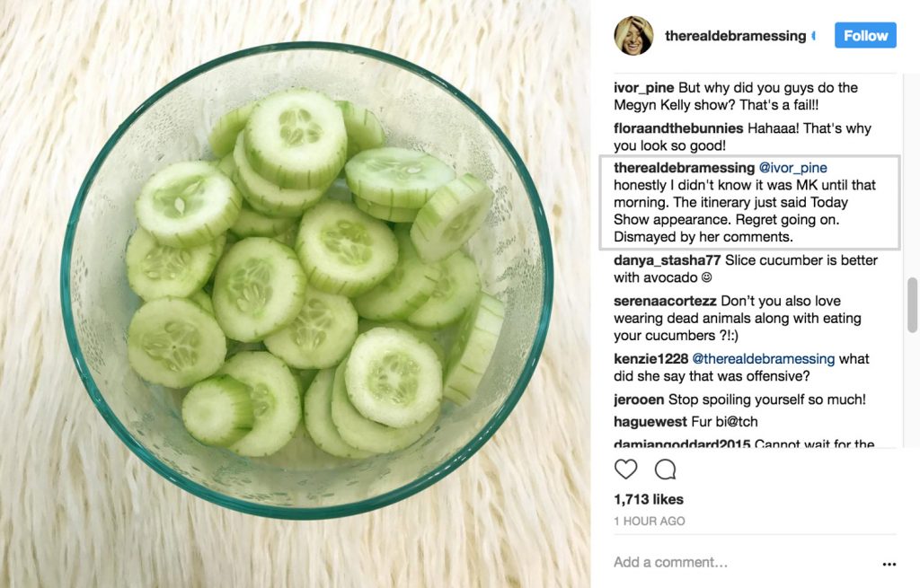Viewport: 920px width, 588px height.
Task: Open kenzie1228 commenter profile
Action: pyautogui.click(x=650, y=359)
